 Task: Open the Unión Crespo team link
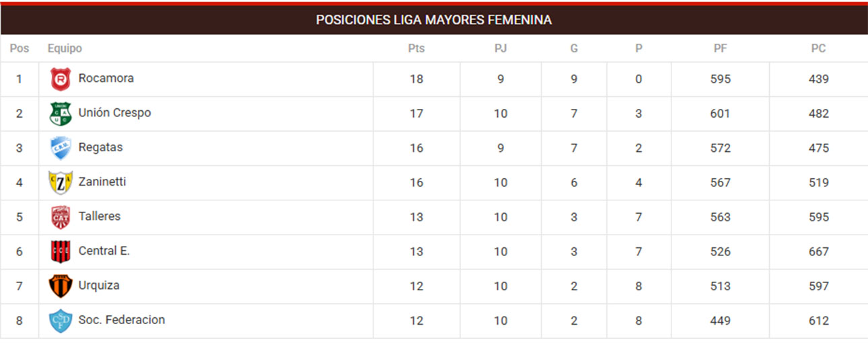tap(114, 113)
